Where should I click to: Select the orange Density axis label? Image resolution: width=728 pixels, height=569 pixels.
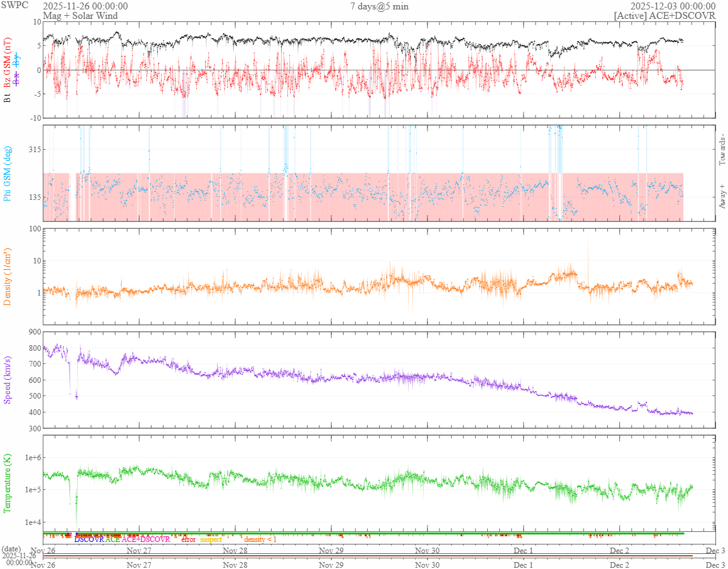tap(8, 275)
